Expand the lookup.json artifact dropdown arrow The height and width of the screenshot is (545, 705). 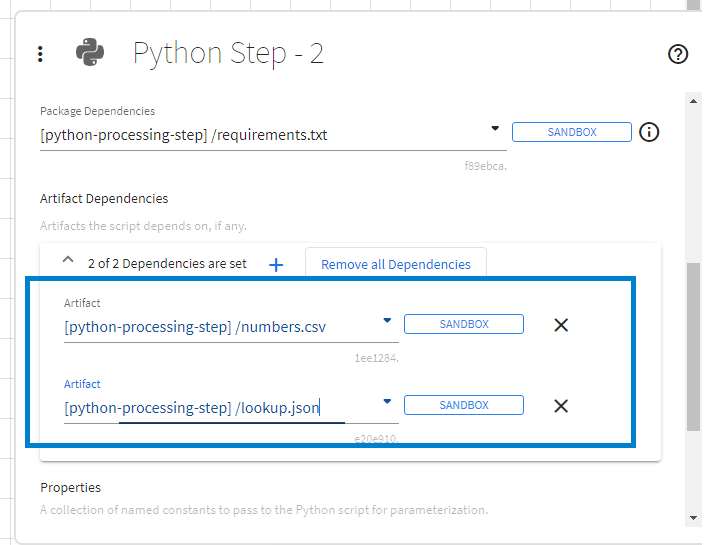387,402
